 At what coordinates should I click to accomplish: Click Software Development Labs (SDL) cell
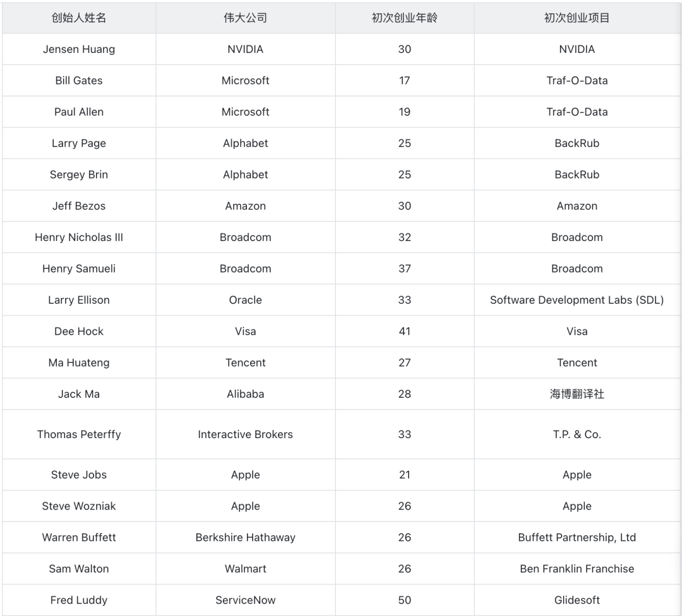577,300
